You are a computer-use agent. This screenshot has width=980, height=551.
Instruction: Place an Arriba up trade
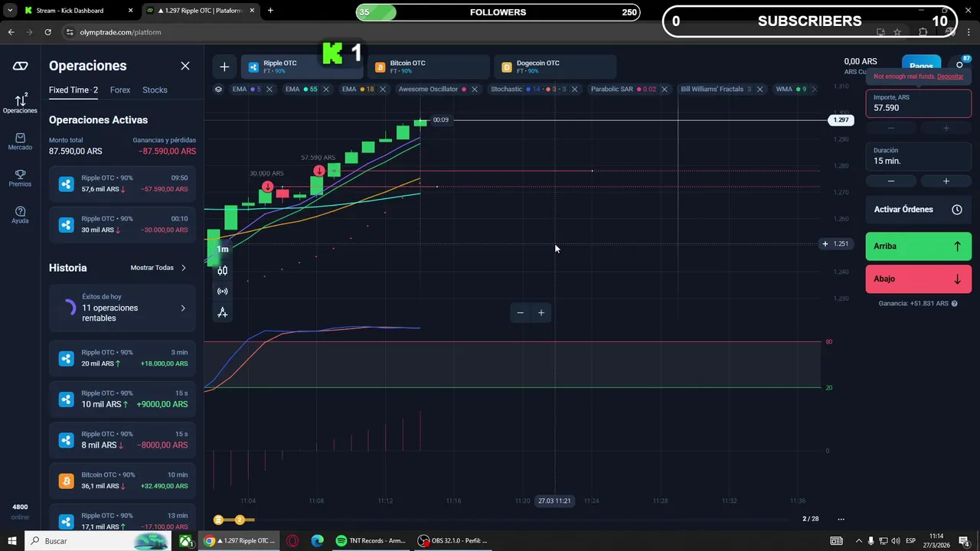[x=919, y=246]
